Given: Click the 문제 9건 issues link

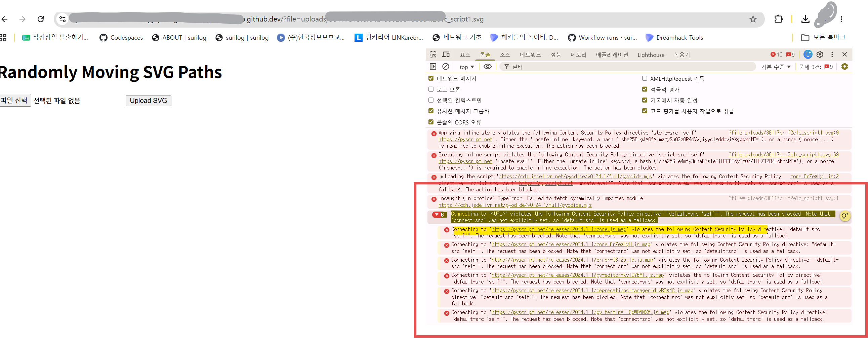Looking at the screenshot, I should (816, 67).
